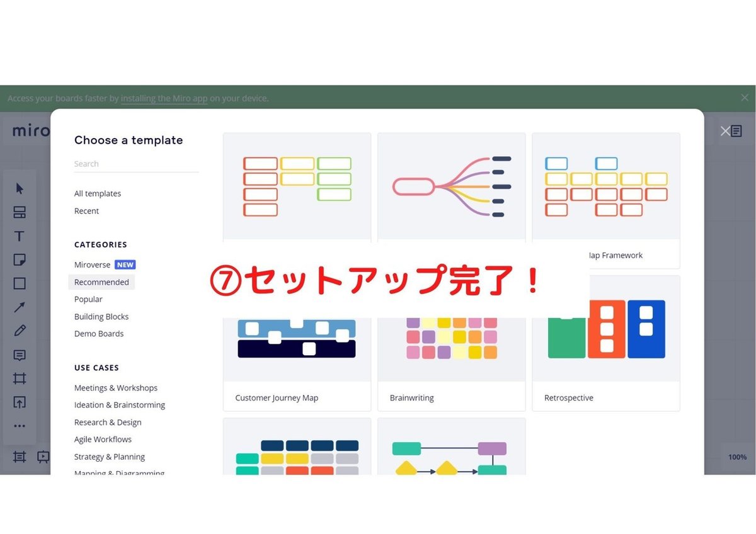This screenshot has height=534, width=756.
Task: Select the Text tool
Action: [20, 236]
